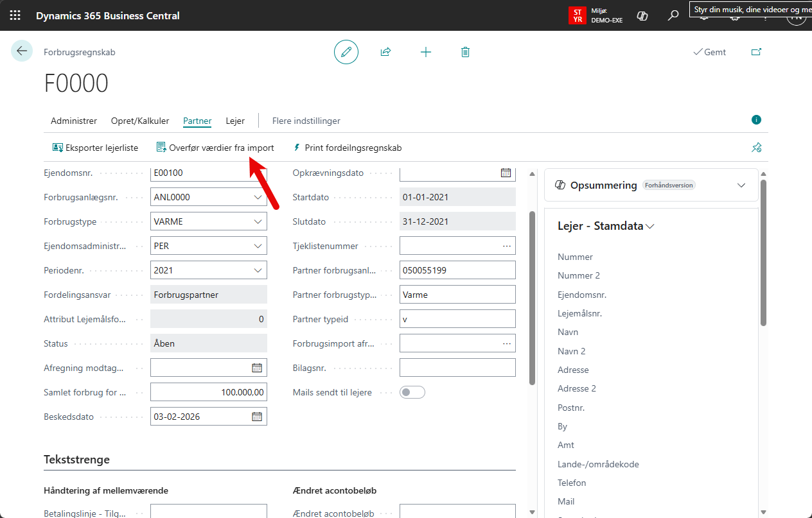Open the Periodenr. dropdown

click(258, 271)
